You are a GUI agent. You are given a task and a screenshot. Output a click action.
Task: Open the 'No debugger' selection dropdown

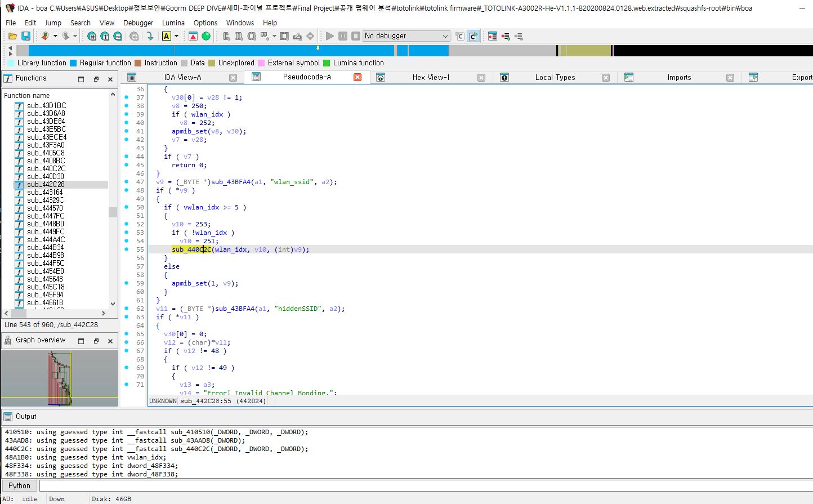click(406, 36)
